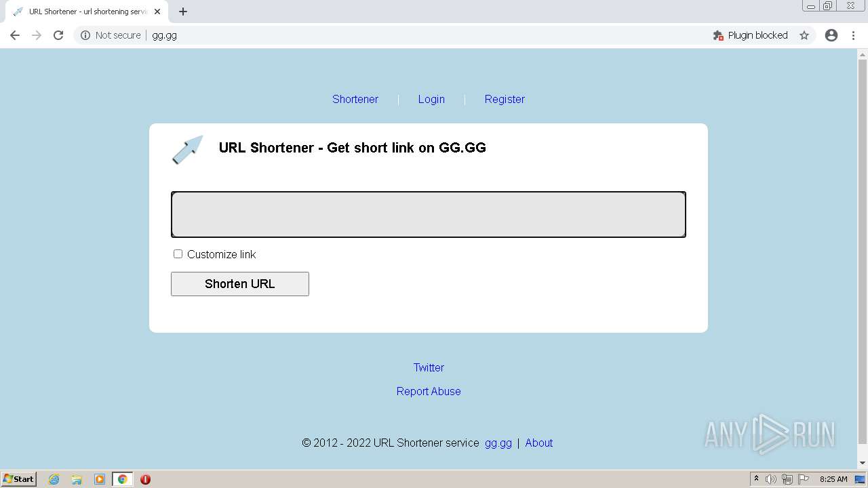Show hidden tray icons arrow
The width and height of the screenshot is (868, 488).
756,479
